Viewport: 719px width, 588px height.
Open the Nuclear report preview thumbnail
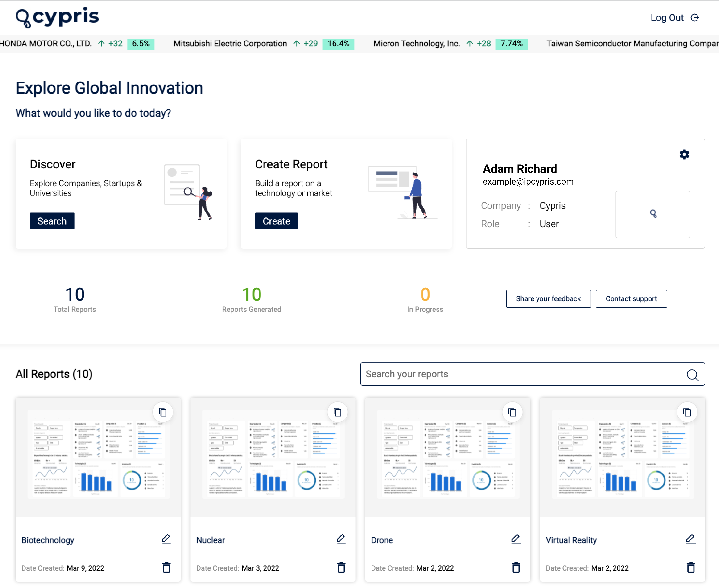point(273,457)
